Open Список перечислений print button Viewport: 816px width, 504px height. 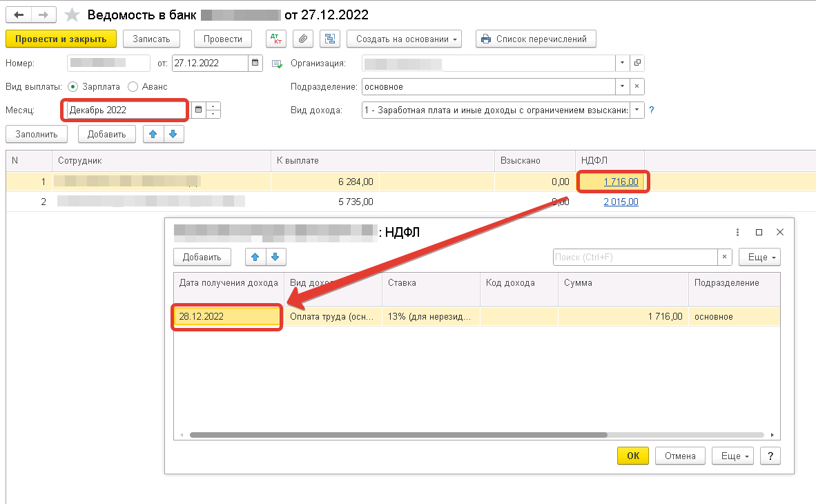tap(536, 39)
